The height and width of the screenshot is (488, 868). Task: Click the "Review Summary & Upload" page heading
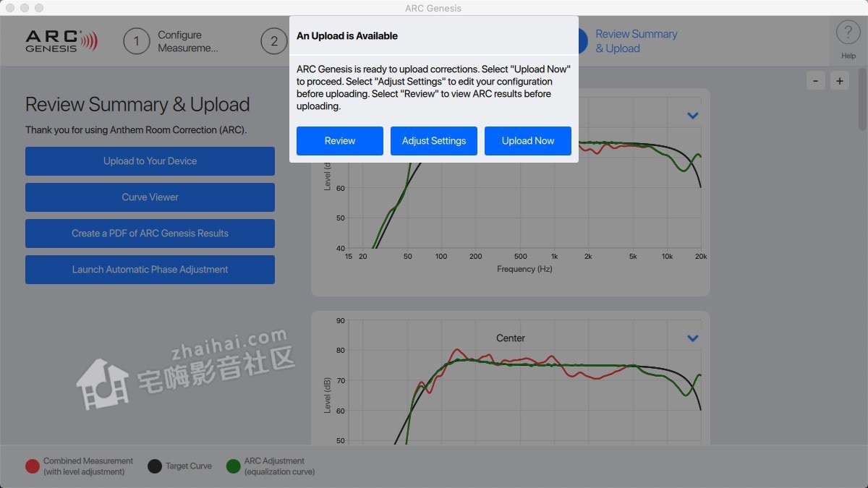[137, 105]
